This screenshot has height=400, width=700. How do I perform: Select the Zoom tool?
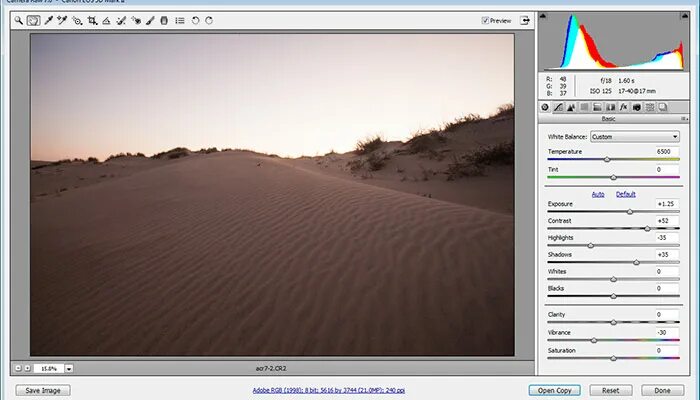coord(19,21)
